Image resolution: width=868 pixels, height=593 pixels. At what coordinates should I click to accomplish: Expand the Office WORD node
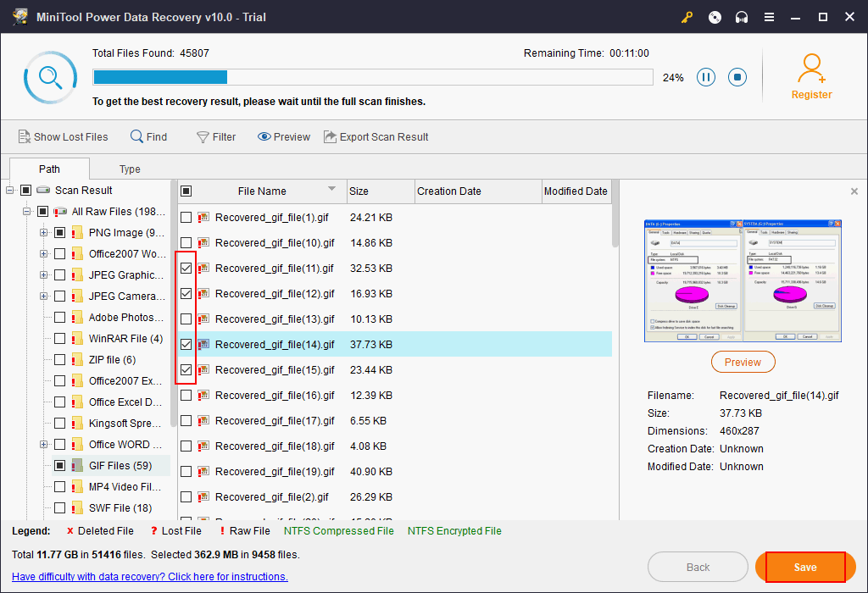[x=43, y=444]
